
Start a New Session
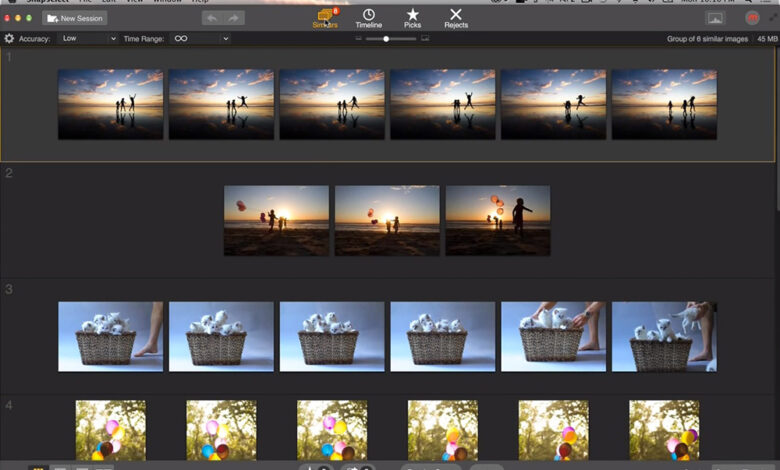click(x=75, y=18)
